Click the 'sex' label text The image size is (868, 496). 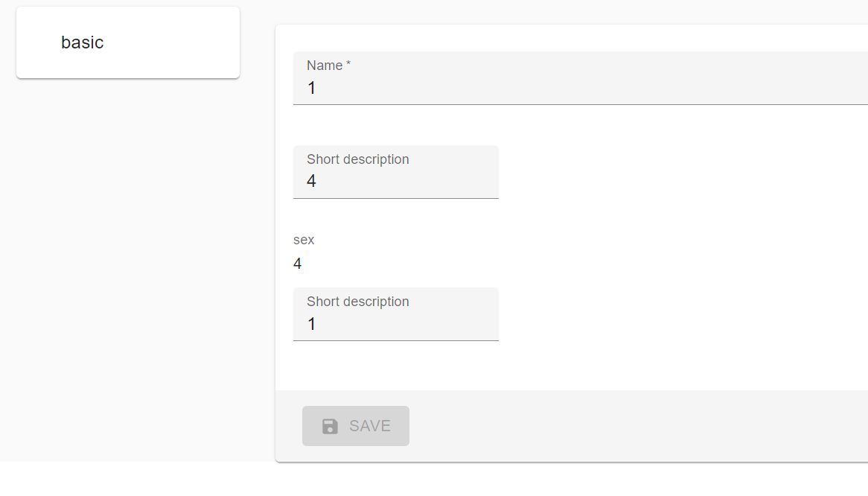(304, 239)
